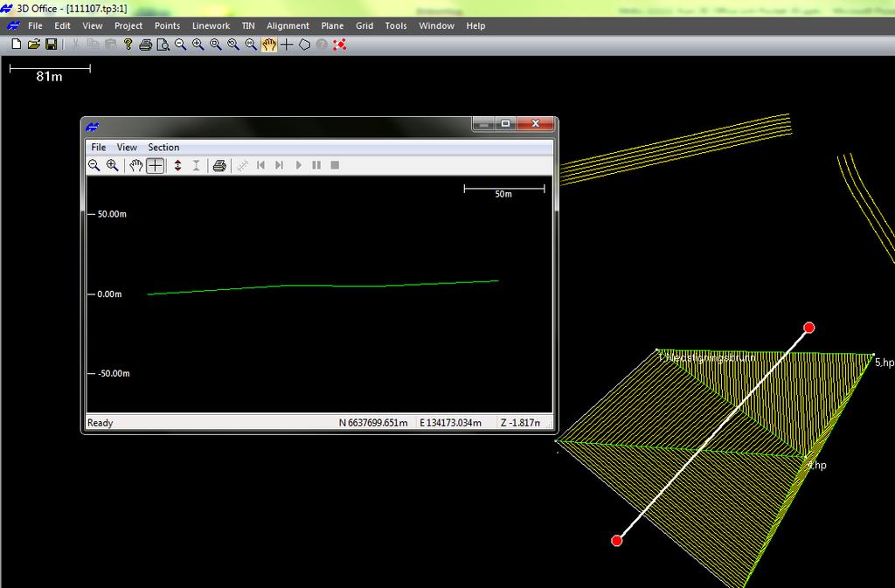895x588 pixels.
Task: Open the Tools menu
Action: point(396,25)
